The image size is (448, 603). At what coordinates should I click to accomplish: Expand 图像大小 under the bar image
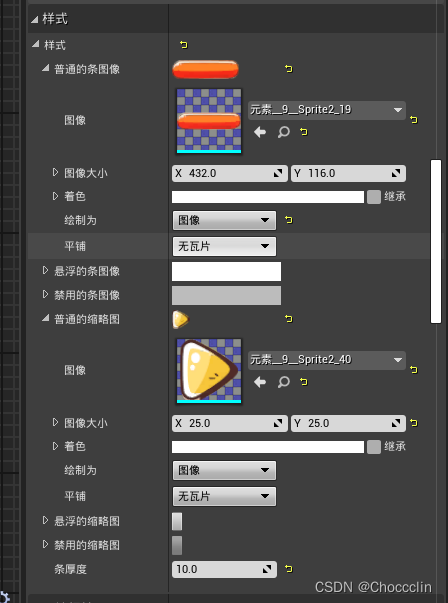(x=55, y=172)
